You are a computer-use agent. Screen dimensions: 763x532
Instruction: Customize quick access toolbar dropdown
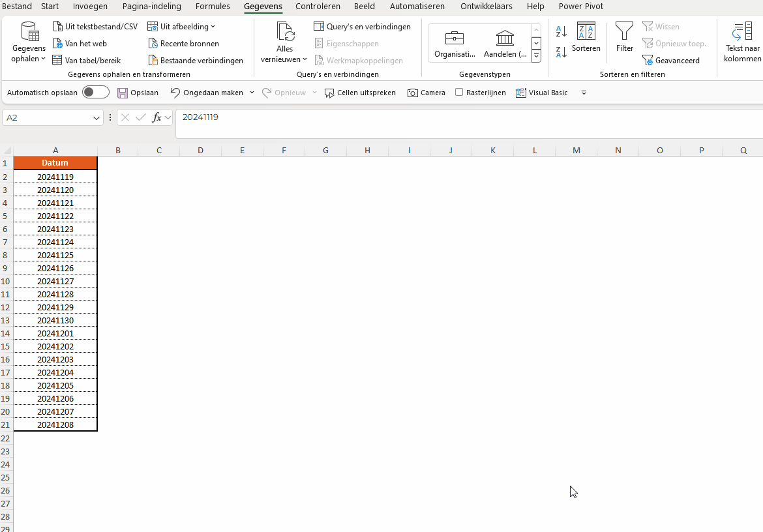click(584, 93)
